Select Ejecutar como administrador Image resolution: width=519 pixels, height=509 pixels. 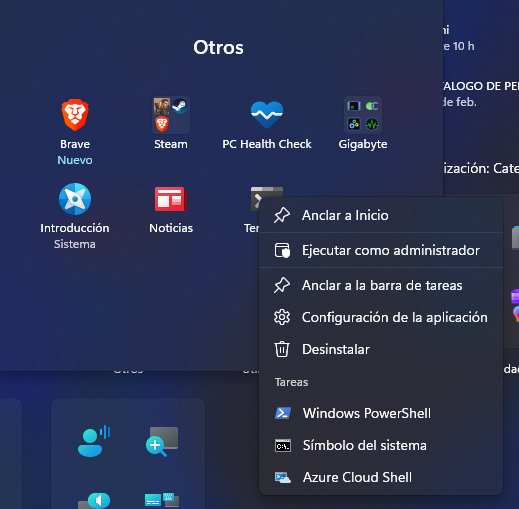click(381, 250)
